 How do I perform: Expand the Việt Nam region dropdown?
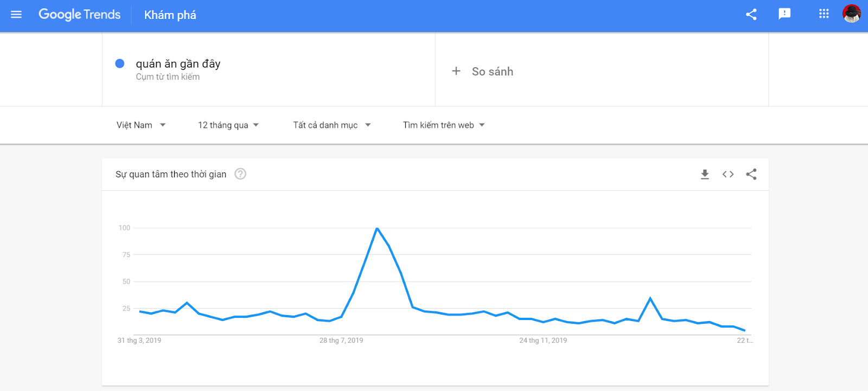click(141, 125)
